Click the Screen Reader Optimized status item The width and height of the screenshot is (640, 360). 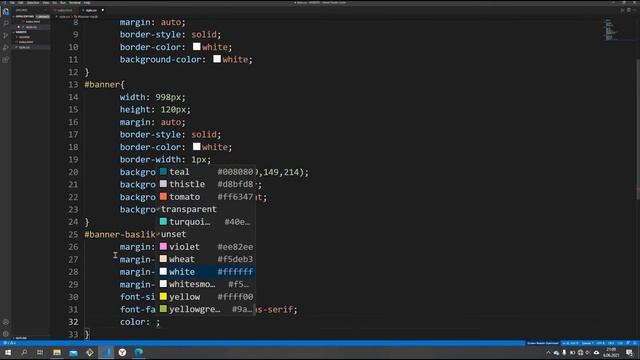(542, 343)
